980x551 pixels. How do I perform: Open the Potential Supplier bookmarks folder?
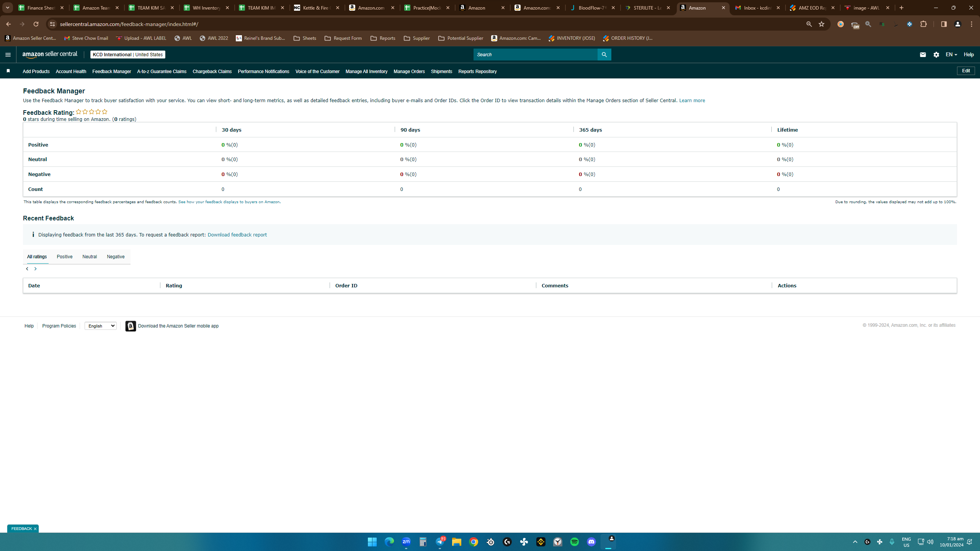[461, 38]
